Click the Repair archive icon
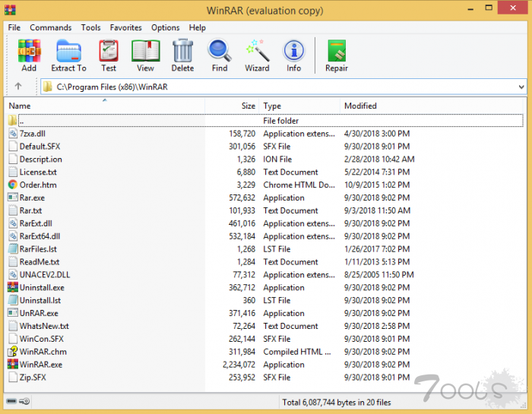This screenshot has width=532, height=414. 337,56
